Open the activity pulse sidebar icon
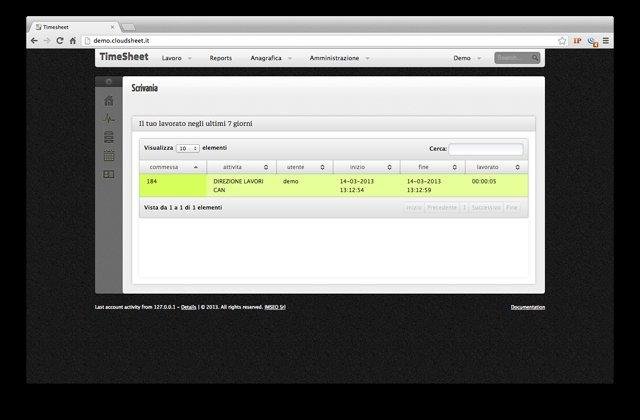Viewport: 640px width, 420px height. (109, 119)
